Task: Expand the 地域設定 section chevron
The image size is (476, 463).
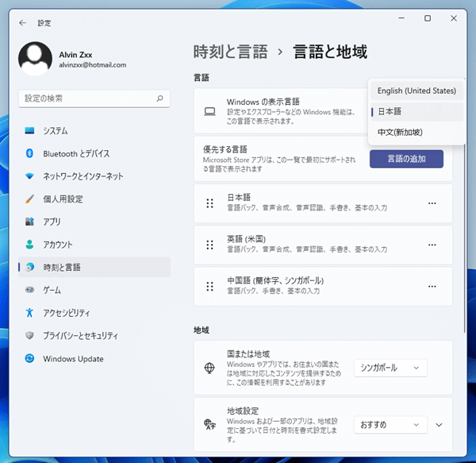Action: click(439, 425)
